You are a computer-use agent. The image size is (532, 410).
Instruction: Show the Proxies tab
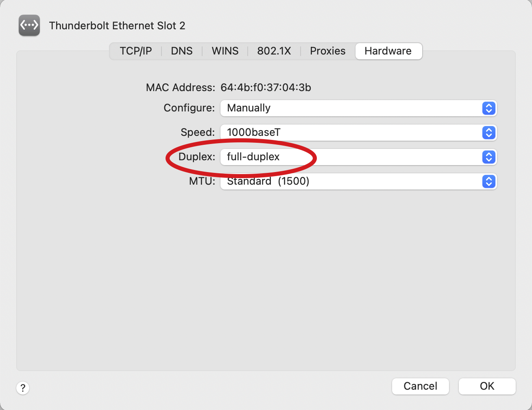[x=328, y=51]
